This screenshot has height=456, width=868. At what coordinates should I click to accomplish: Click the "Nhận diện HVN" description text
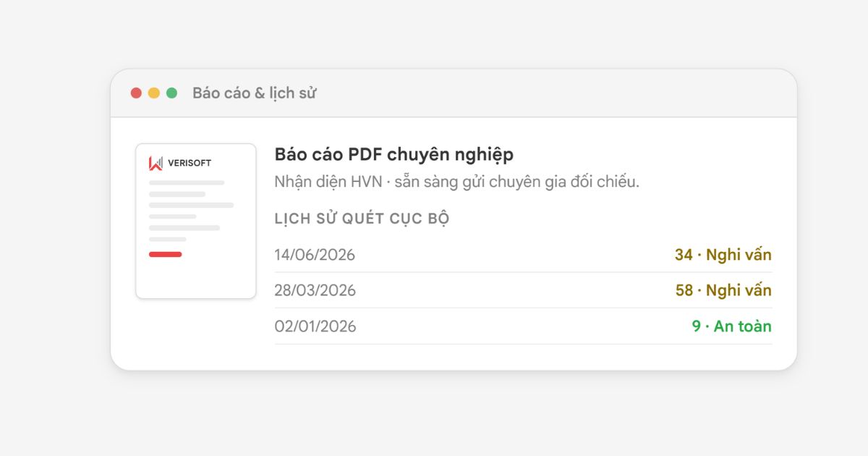click(x=328, y=182)
